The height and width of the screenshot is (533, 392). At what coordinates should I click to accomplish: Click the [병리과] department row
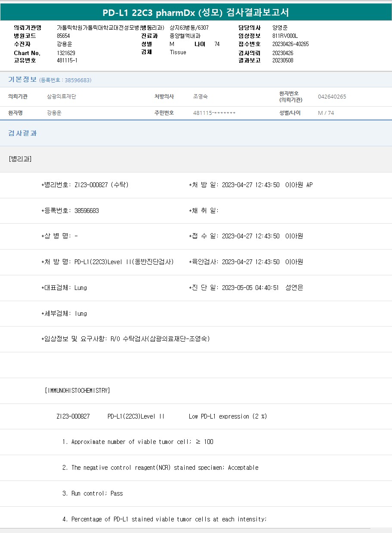point(20,159)
